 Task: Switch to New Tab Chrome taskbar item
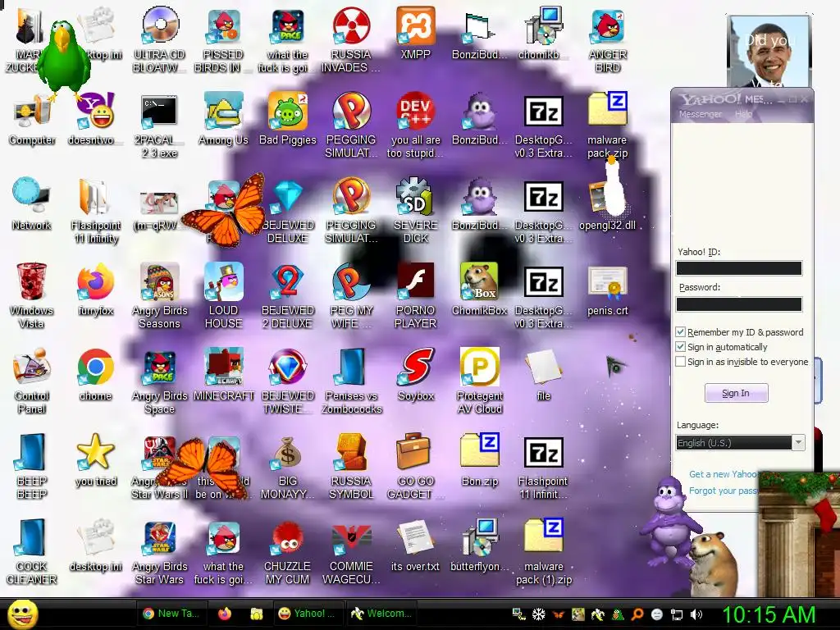172,614
